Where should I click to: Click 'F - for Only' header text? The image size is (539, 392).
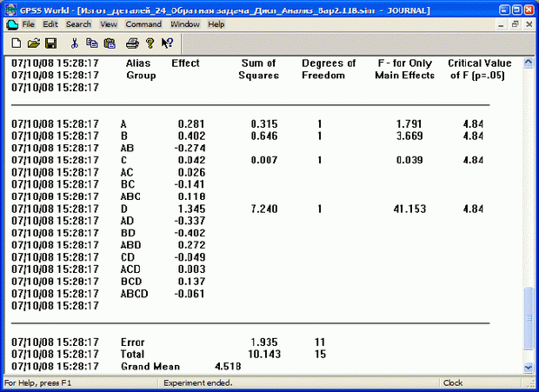tap(404, 63)
